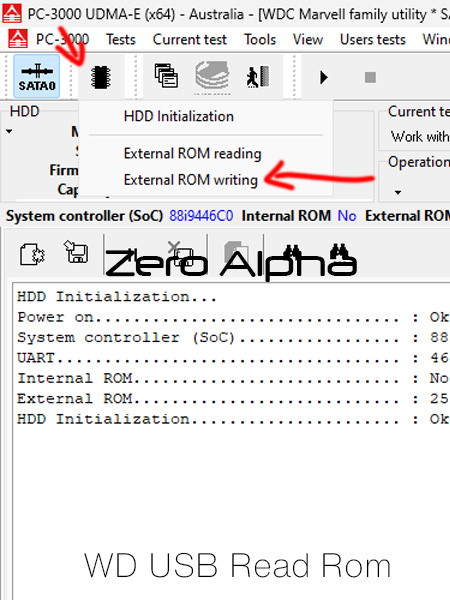Viewport: 450px width, 600px height.
Task: Click the PC-3000 logo in menu bar
Action: pyautogui.click(x=18, y=39)
